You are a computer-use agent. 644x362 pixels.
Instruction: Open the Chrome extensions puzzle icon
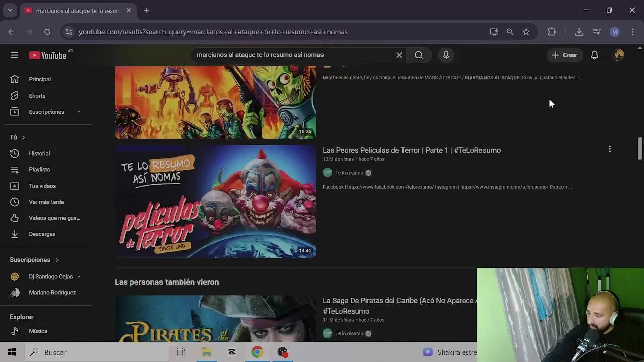pyautogui.click(x=552, y=32)
